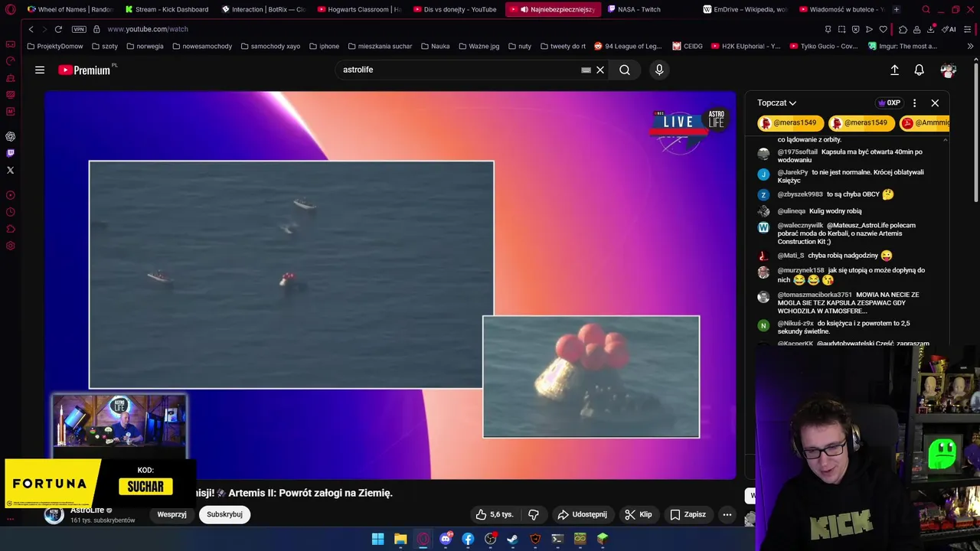
Task: Open samochody xayo bookmarks folder
Action: point(270,46)
